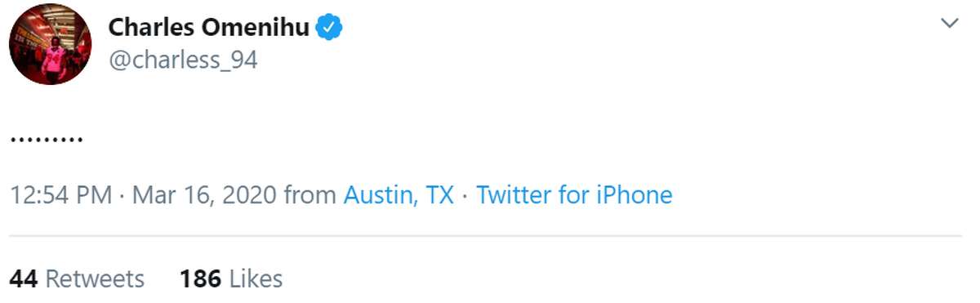Image resolution: width=980 pixels, height=303 pixels.
Task: Click the TX part of the location
Action: pos(439,195)
